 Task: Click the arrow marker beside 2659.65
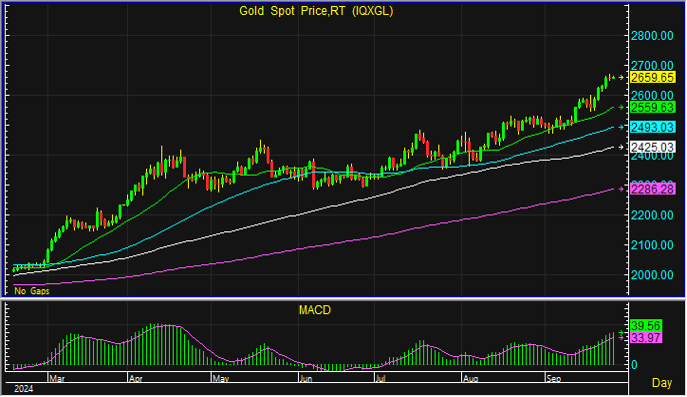[621, 78]
